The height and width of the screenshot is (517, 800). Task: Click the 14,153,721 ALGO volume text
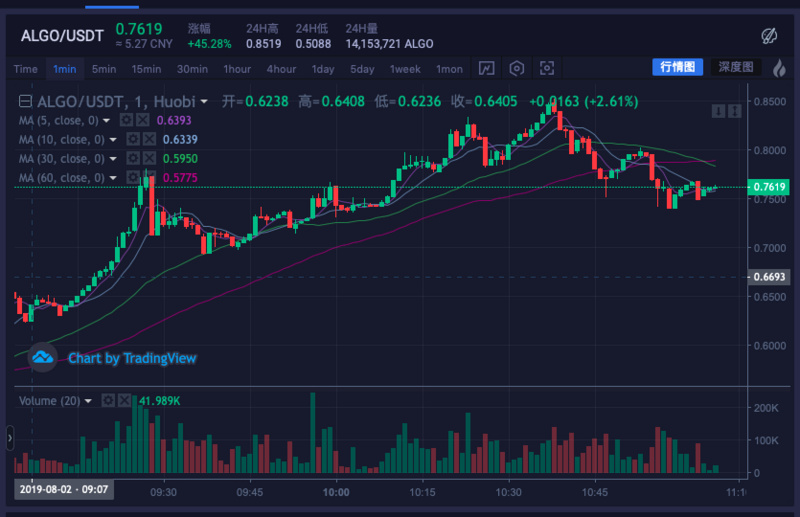pyautogui.click(x=389, y=44)
